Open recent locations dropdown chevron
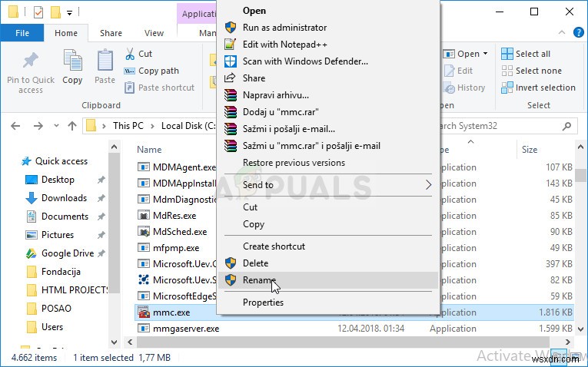 click(x=56, y=126)
